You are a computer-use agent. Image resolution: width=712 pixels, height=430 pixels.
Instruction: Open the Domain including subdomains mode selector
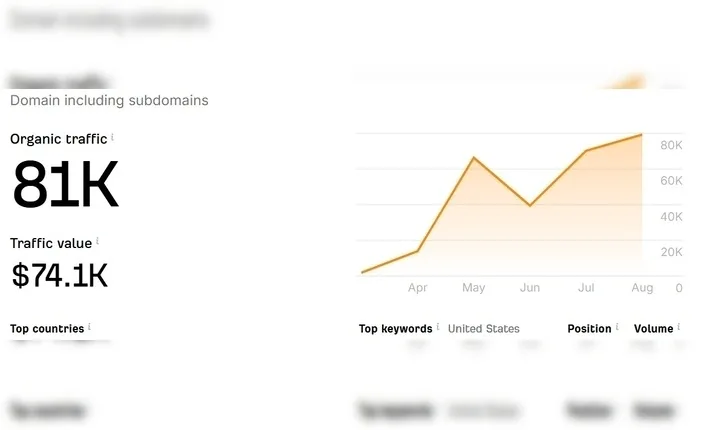[109, 100]
